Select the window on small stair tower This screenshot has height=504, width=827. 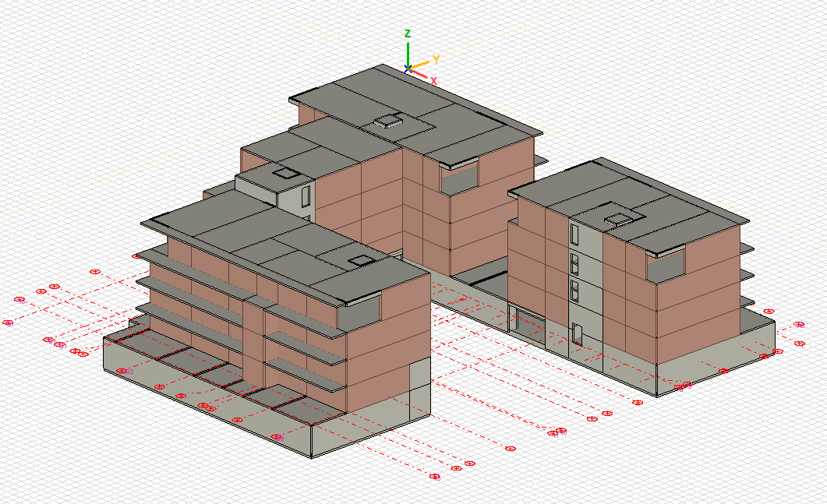click(x=306, y=196)
